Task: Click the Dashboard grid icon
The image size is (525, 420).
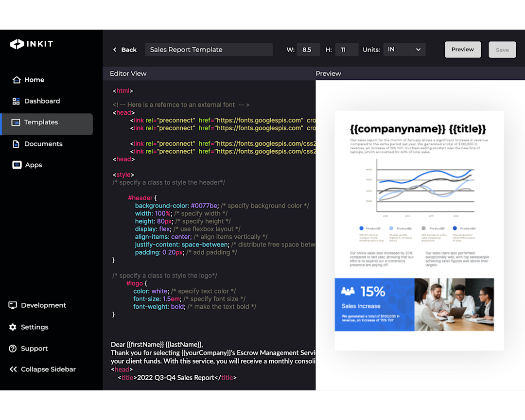Action: (16, 101)
